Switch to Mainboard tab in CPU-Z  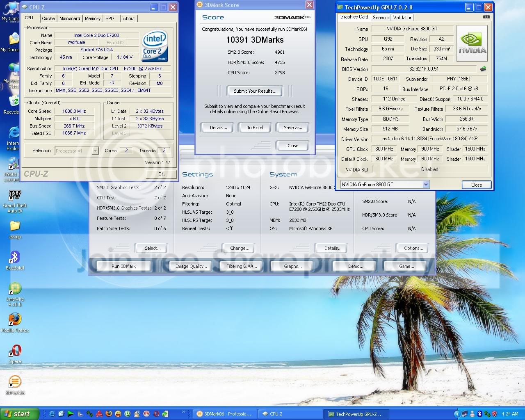pos(70,18)
